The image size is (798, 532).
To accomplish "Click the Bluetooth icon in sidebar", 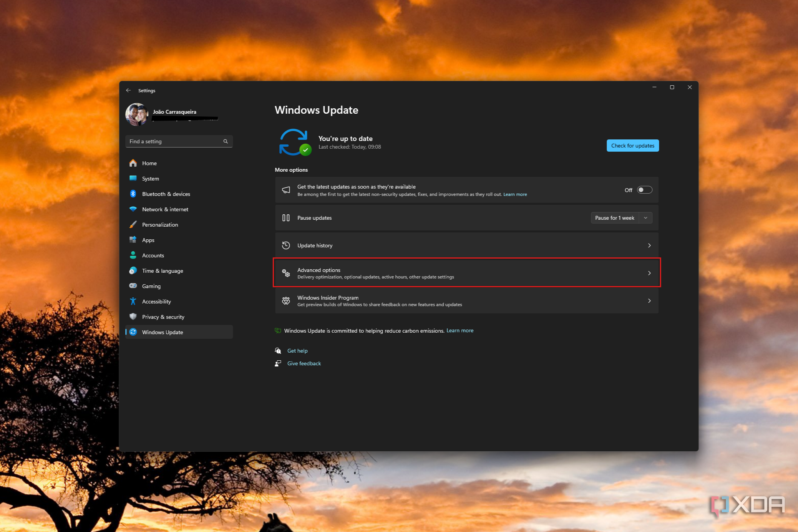I will (133, 194).
